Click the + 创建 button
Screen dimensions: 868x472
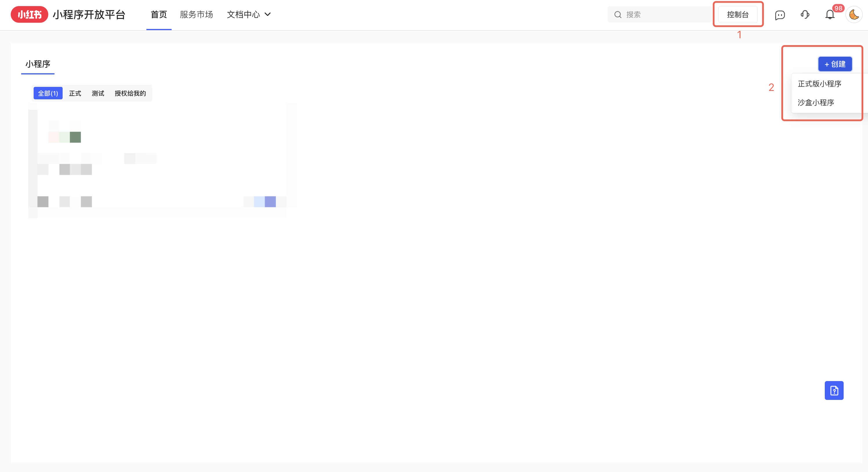pos(835,64)
